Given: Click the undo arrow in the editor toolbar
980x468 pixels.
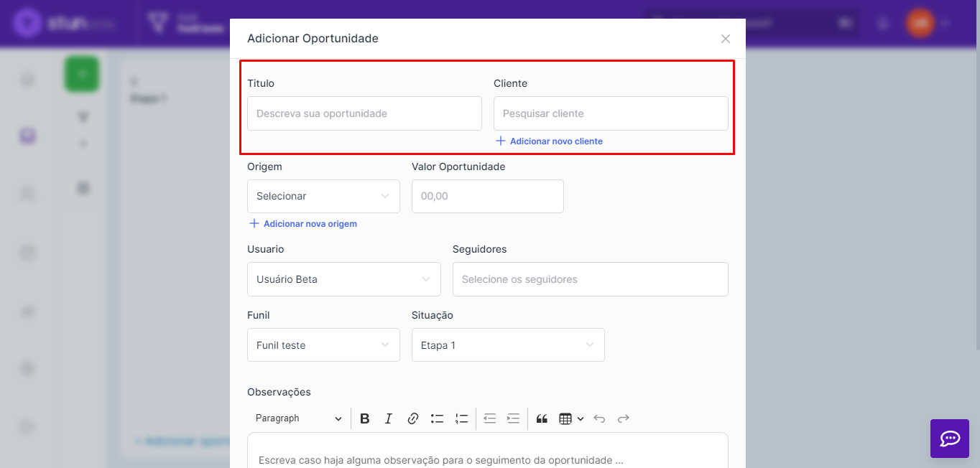Looking at the screenshot, I should (599, 418).
